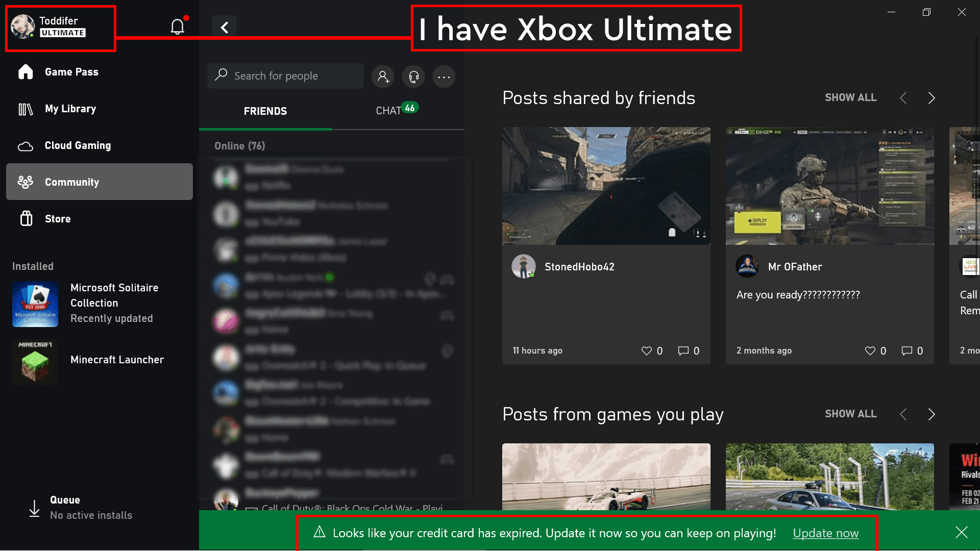Click the Installed section label
The height and width of the screenshot is (551, 980).
coord(33,266)
